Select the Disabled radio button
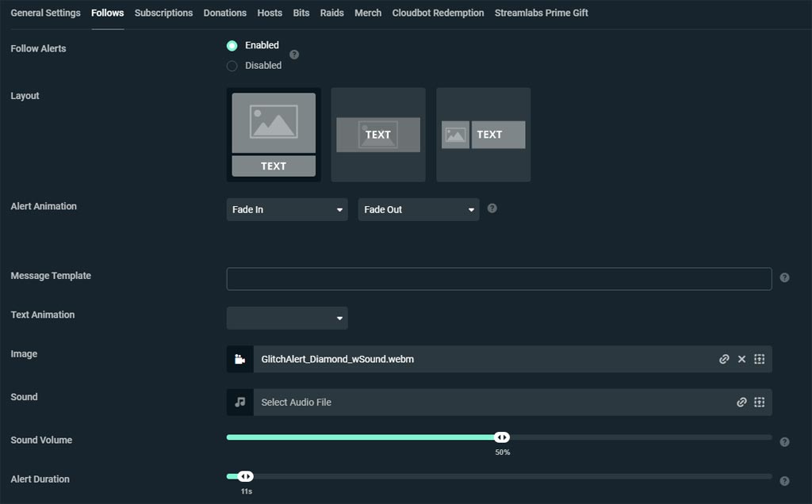 (x=232, y=66)
